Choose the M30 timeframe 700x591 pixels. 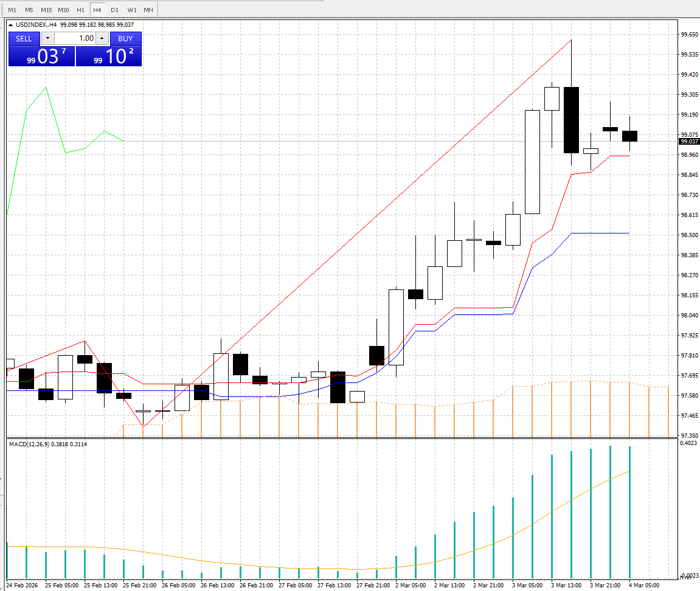(x=63, y=10)
